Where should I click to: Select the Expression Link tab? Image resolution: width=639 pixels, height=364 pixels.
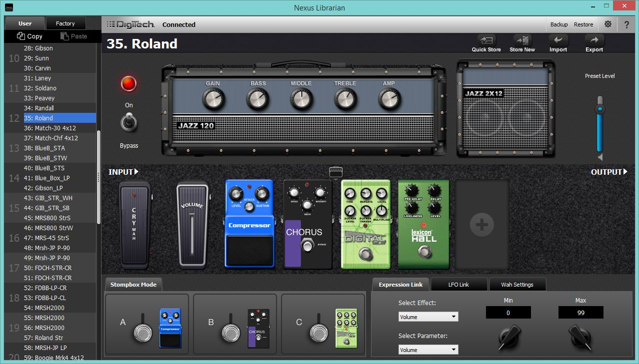(400, 285)
